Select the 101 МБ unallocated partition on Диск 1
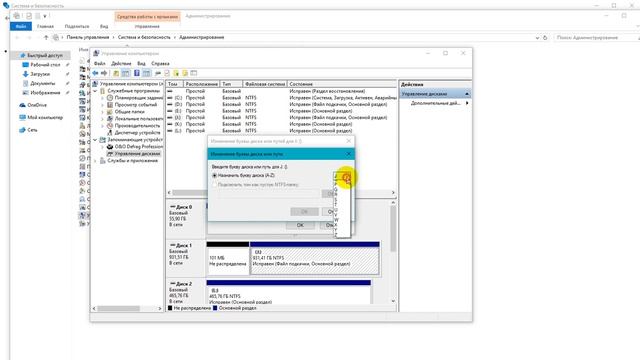The width and height of the screenshot is (640, 360). (x=227, y=258)
